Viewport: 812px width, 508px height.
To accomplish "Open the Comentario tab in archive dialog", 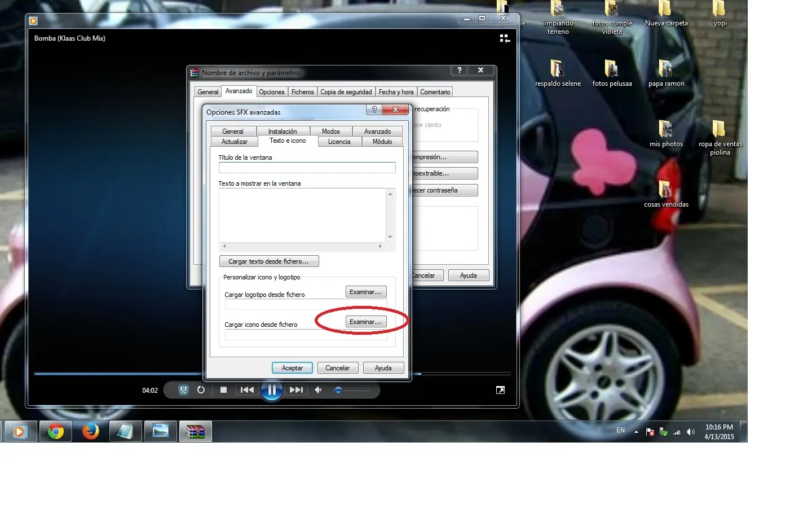I will coord(435,92).
